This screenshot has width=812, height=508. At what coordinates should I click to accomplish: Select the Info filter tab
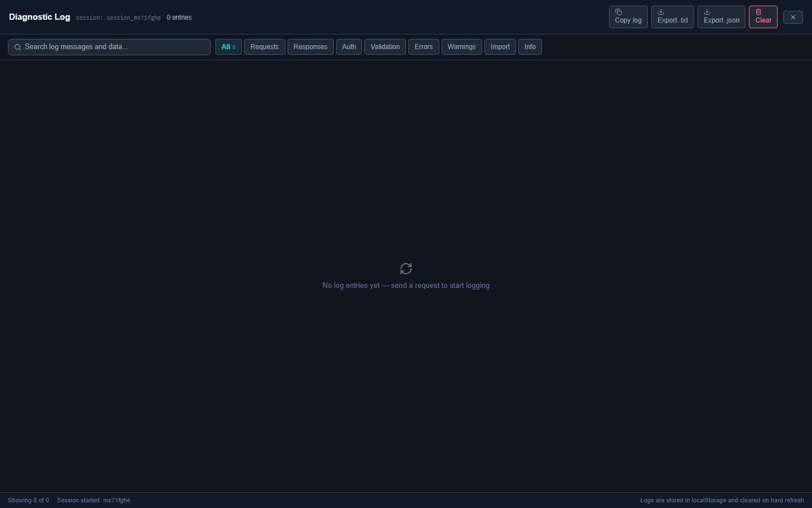tap(530, 47)
